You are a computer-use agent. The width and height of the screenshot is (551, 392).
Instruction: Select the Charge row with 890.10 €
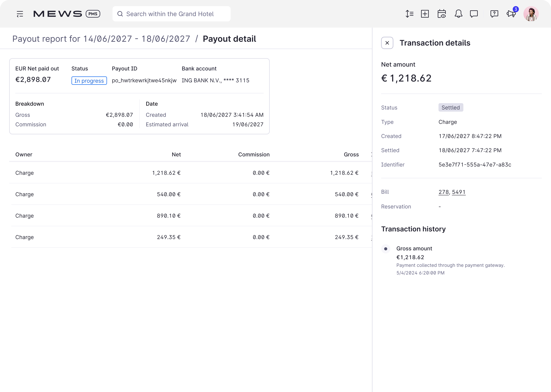point(191,216)
